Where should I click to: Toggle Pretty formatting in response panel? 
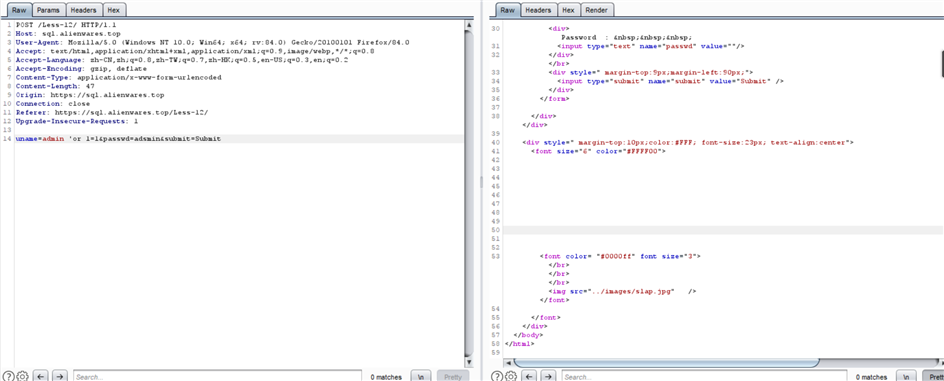(933, 376)
